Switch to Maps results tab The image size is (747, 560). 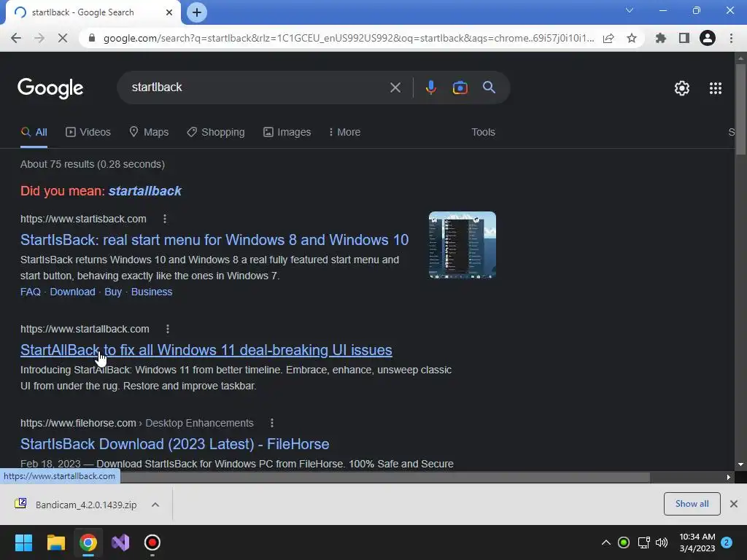(x=149, y=133)
